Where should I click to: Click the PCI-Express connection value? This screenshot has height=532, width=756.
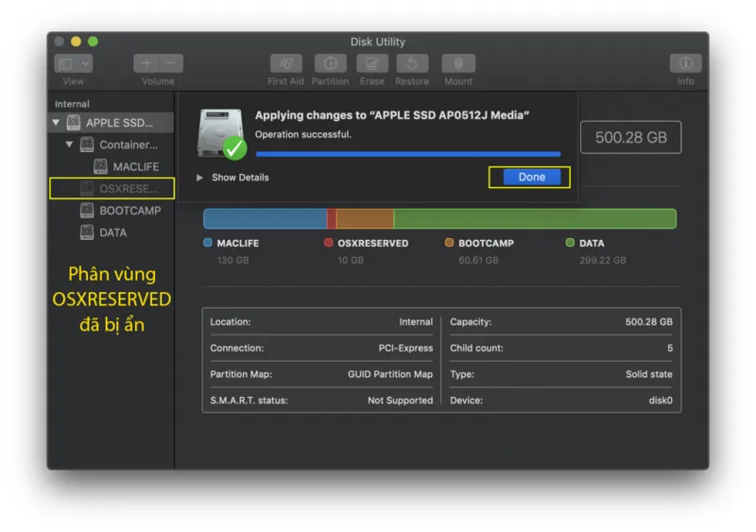click(405, 349)
